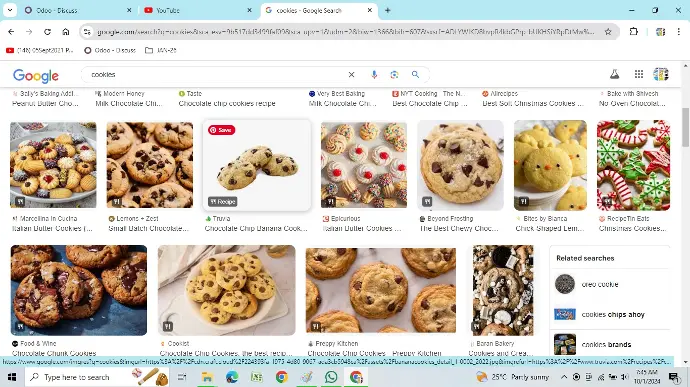Viewport: 690px width, 387px height.
Task: Select the cookies - Google Search tab
Action: pos(319,10)
